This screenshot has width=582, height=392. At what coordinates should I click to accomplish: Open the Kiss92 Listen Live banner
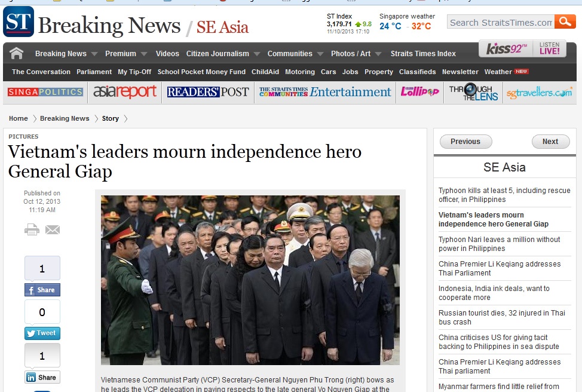click(x=522, y=48)
